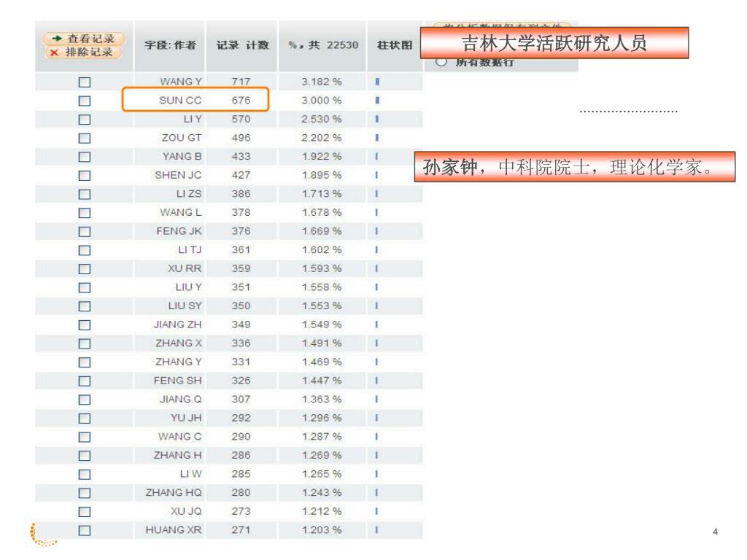Viewport: 747px width, 560px height.
Task: Click percentage value 1.669 %
Action: pos(322,231)
